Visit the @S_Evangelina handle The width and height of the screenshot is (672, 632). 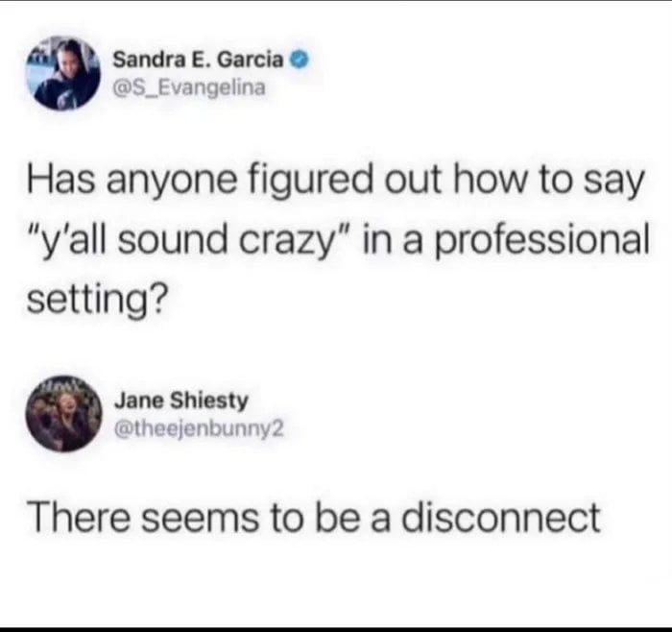[x=189, y=88]
